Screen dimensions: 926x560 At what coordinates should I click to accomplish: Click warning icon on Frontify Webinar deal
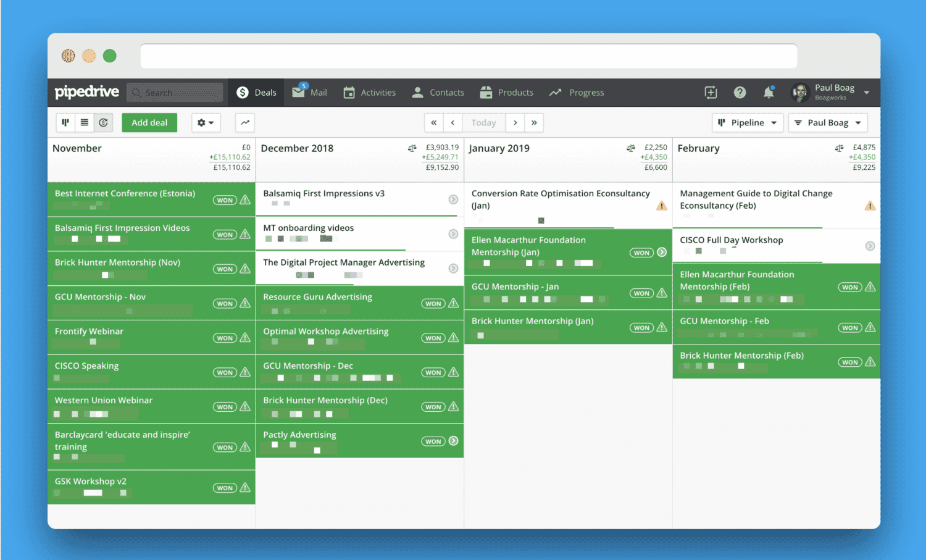coord(245,338)
